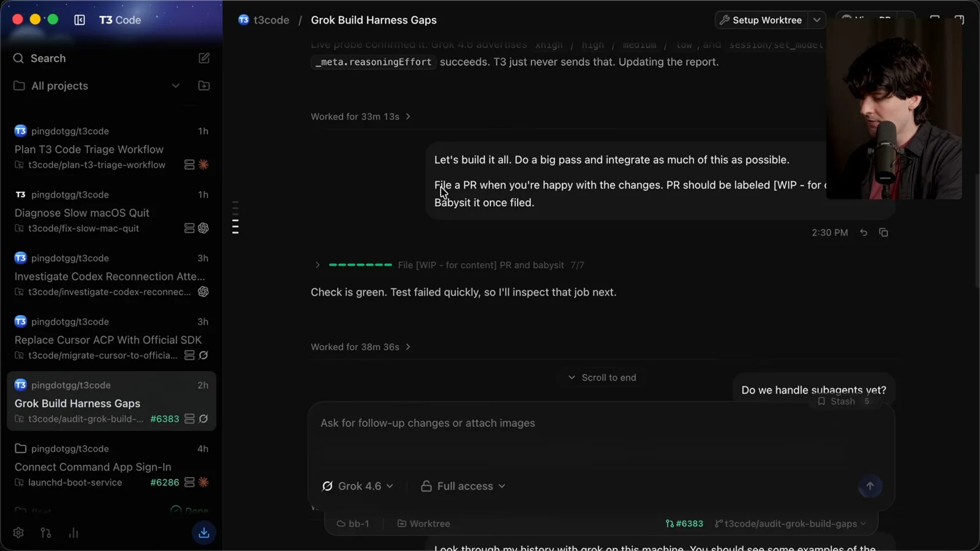Click the Worktree folder indicator in bottom bar
This screenshot has width=980, height=551.
click(x=424, y=524)
